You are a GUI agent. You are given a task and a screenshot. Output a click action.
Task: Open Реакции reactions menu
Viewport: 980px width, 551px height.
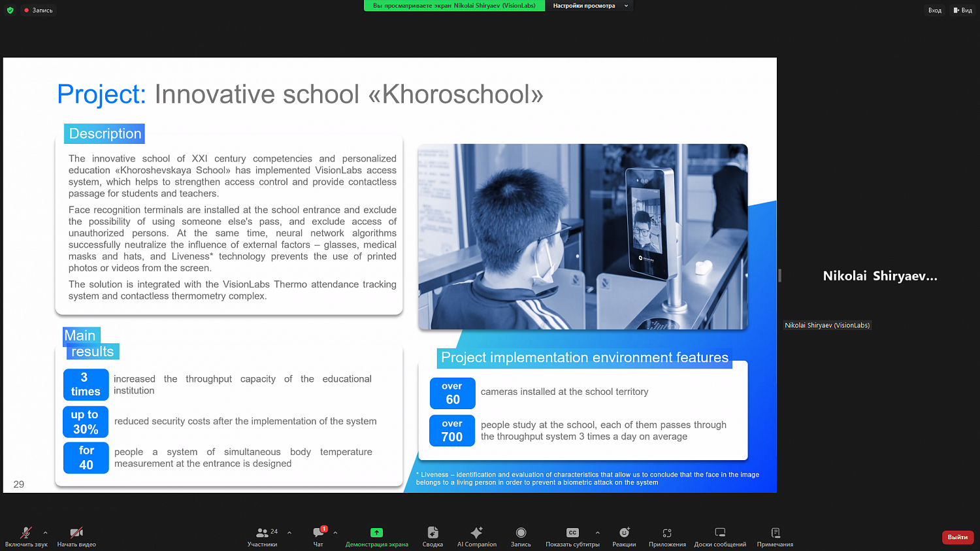coord(624,537)
